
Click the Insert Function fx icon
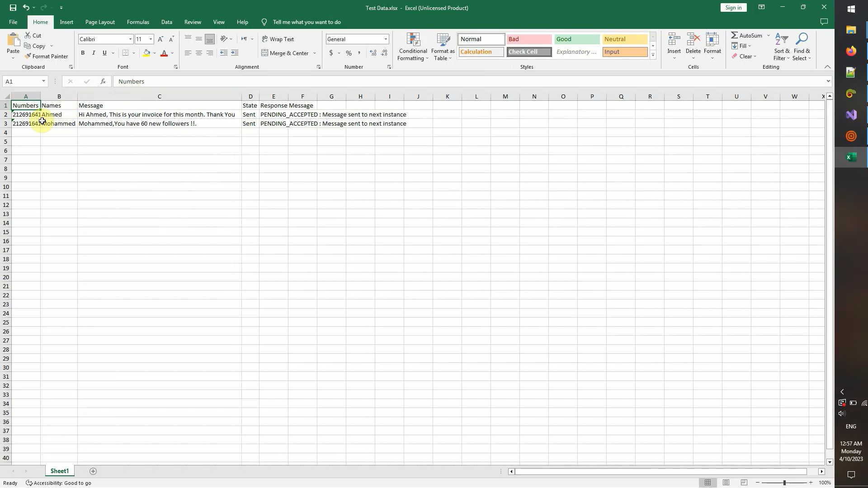tap(103, 81)
